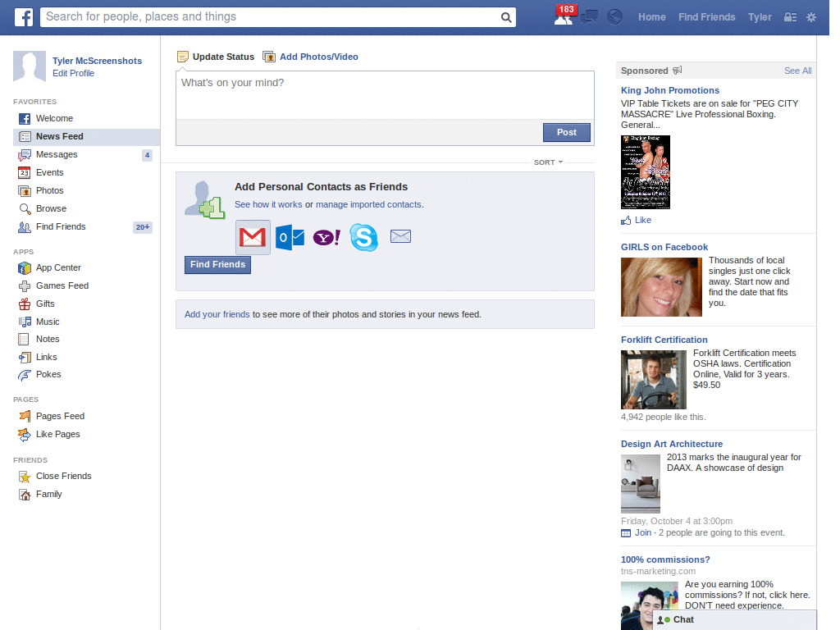Click the Facebook logo icon
The width and height of the screenshot is (840, 630).
(24, 17)
